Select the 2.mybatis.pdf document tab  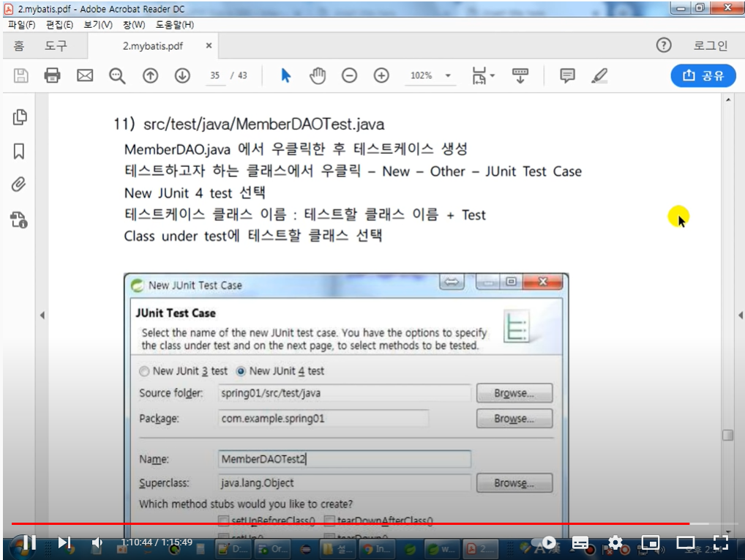152,46
